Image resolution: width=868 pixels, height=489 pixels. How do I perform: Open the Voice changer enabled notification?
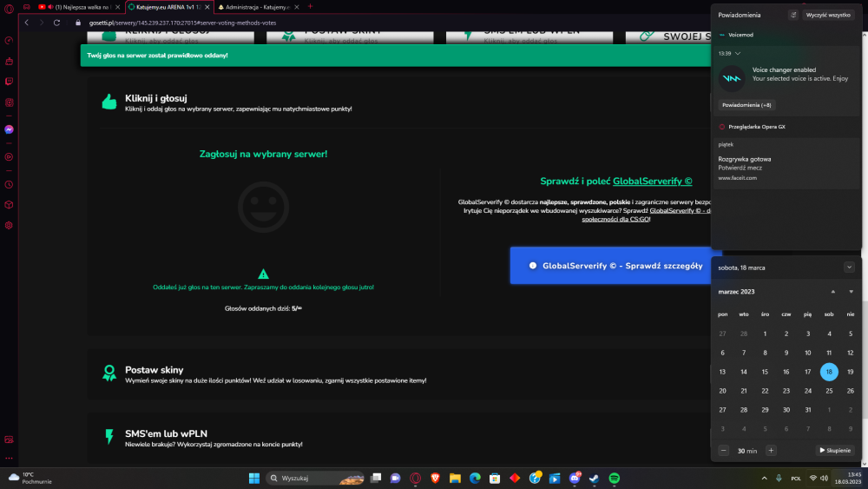coord(786,74)
